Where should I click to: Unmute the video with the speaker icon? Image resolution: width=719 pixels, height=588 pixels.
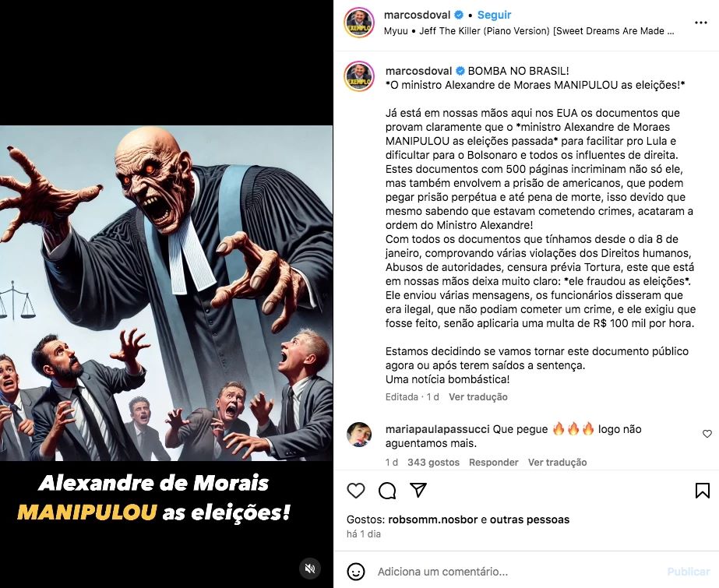[310, 569]
